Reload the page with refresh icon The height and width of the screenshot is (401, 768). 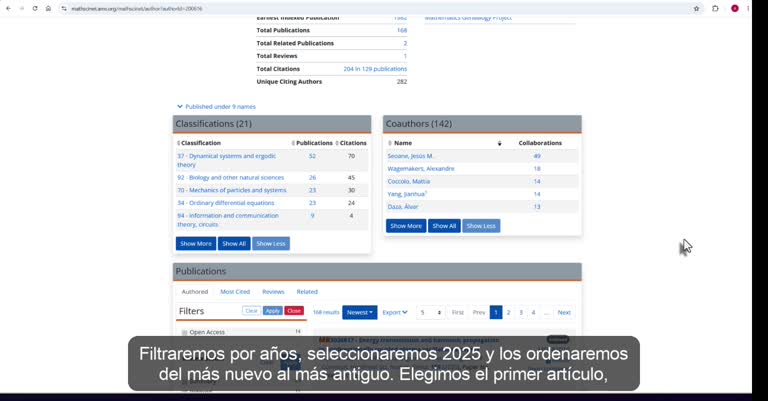[35, 8]
